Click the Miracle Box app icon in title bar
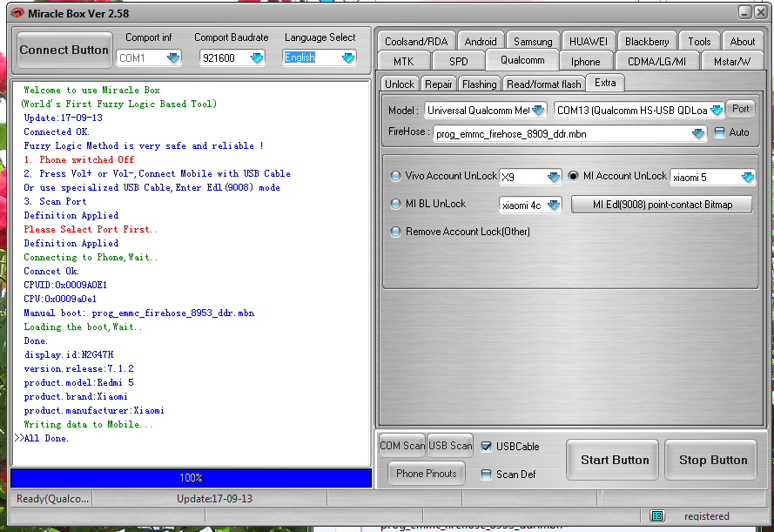The width and height of the screenshot is (774, 532). [17, 13]
